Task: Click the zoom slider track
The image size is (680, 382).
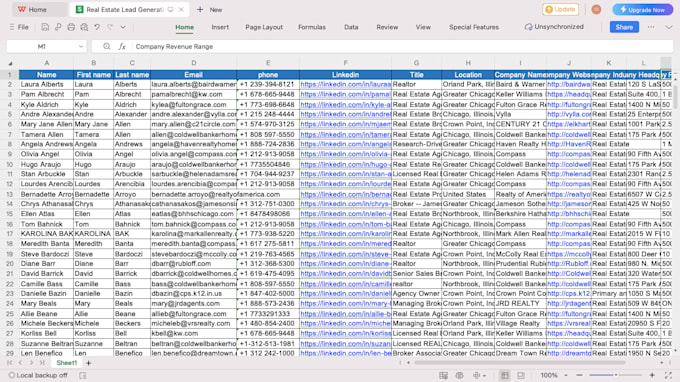Action: (x=615, y=375)
